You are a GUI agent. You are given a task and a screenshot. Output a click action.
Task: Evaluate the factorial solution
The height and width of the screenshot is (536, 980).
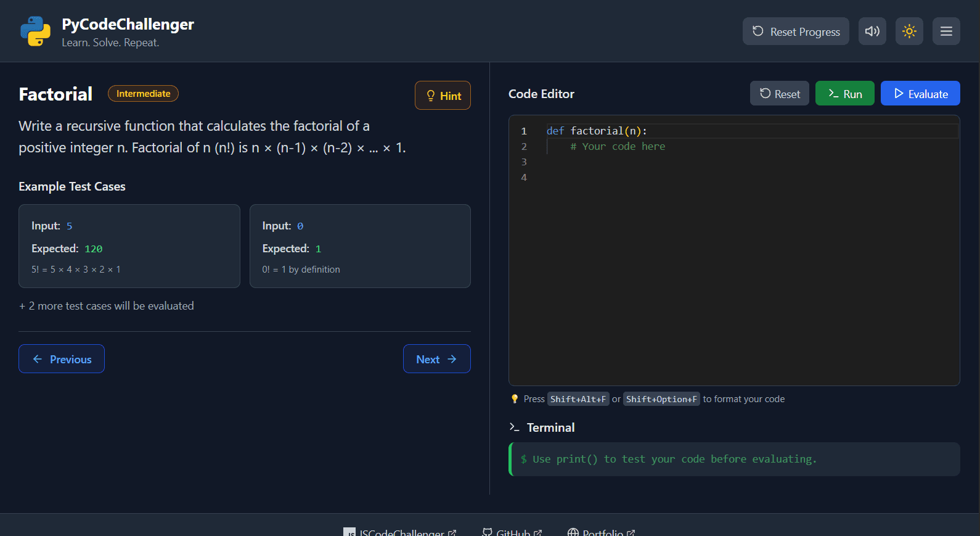pyautogui.click(x=920, y=93)
